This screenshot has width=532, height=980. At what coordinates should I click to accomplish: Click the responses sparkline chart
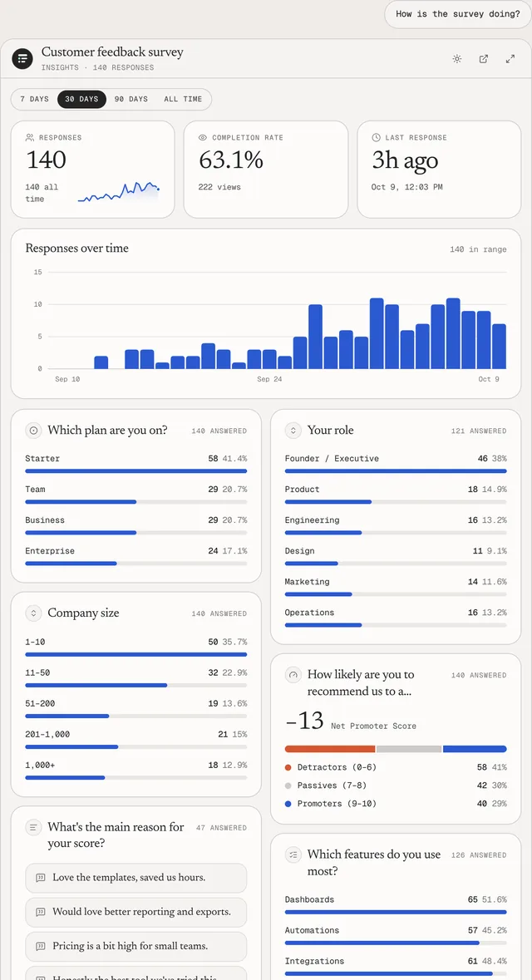click(x=119, y=191)
